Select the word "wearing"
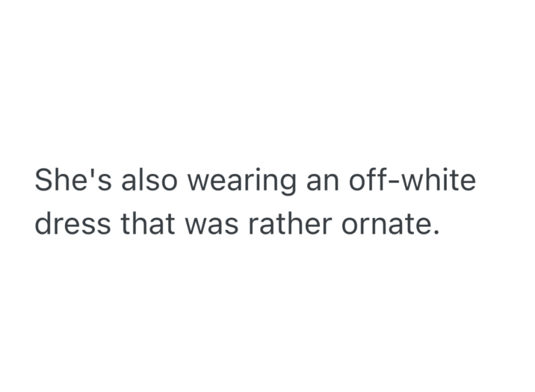Screen dimensions: 535x392 pos(235,183)
